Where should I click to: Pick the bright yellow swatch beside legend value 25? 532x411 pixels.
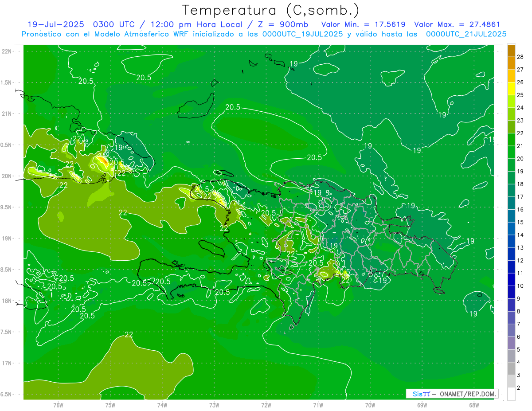[511, 89]
